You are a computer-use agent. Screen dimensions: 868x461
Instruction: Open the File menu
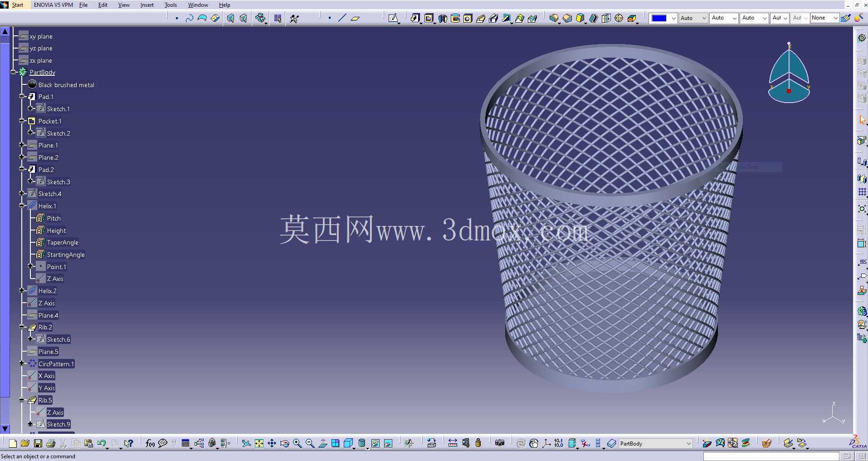click(83, 5)
